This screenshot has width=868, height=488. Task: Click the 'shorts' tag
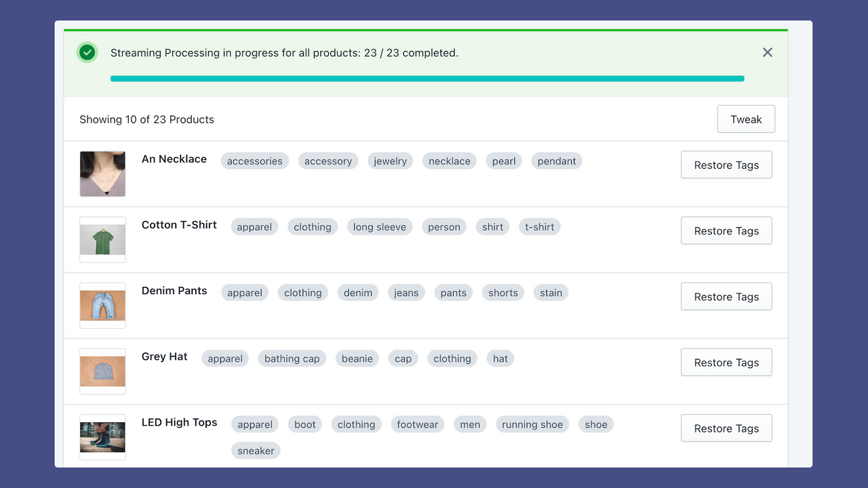(x=503, y=292)
